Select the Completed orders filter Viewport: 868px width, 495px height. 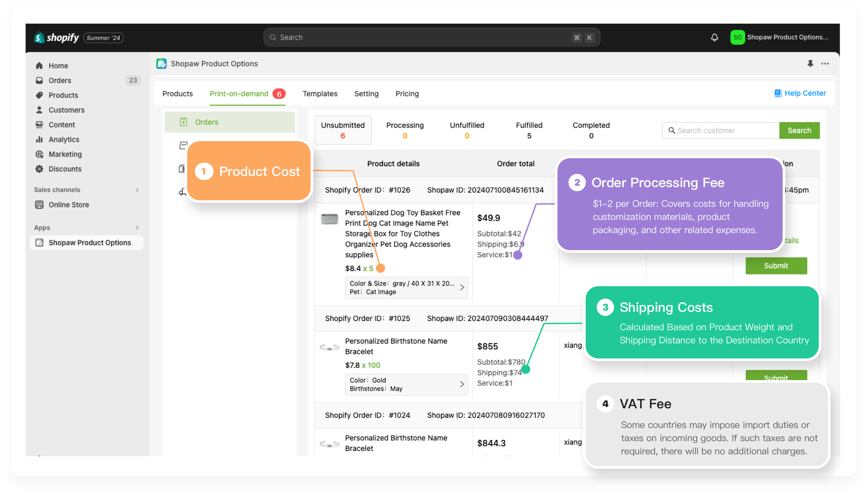[x=591, y=130]
